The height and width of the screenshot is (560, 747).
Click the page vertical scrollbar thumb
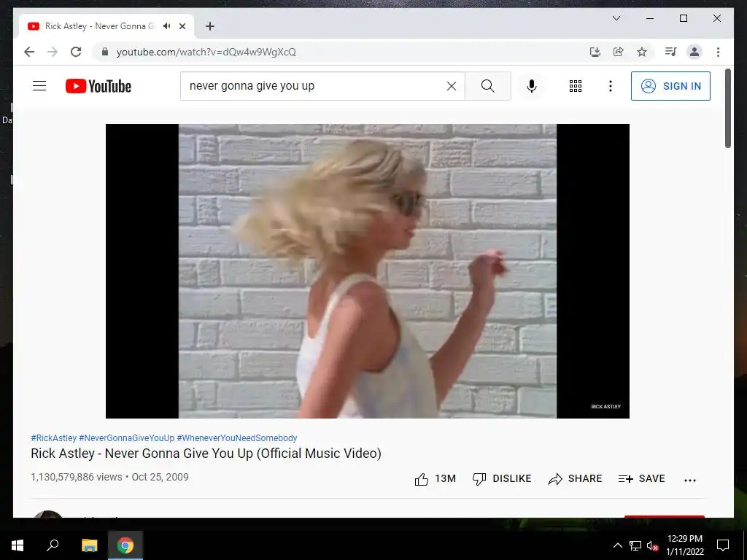coord(728,108)
